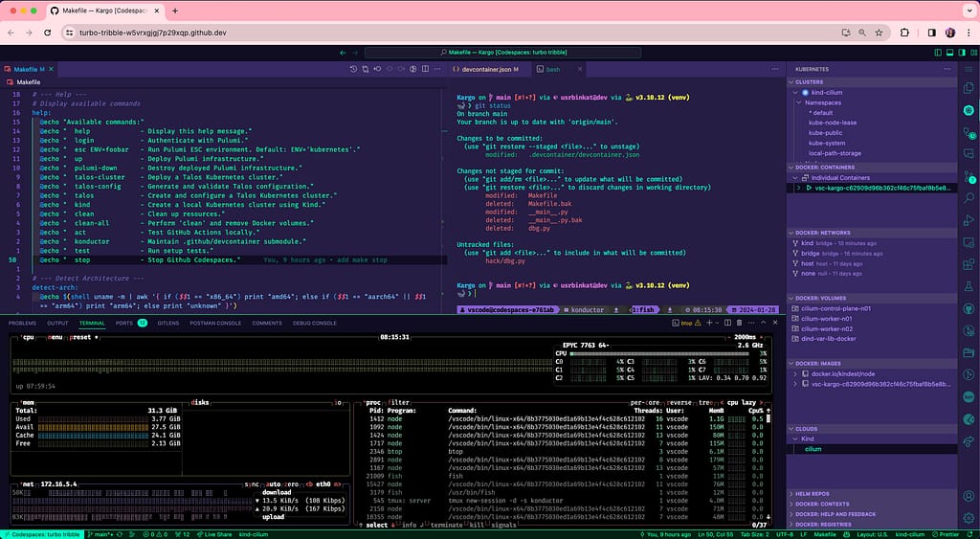Collapse the Namespaces tree node
This screenshot has height=539, width=980.
point(799,102)
